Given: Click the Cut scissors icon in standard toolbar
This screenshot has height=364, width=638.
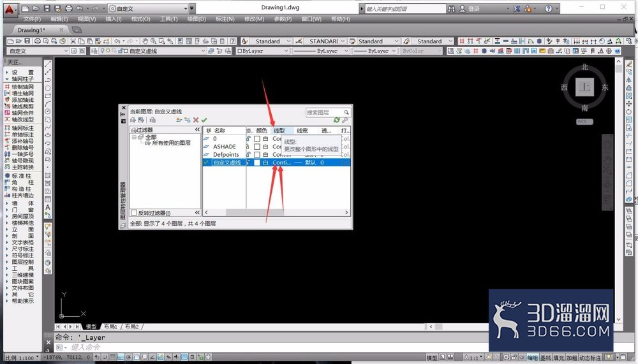Looking at the screenshot, I should click(x=73, y=41).
